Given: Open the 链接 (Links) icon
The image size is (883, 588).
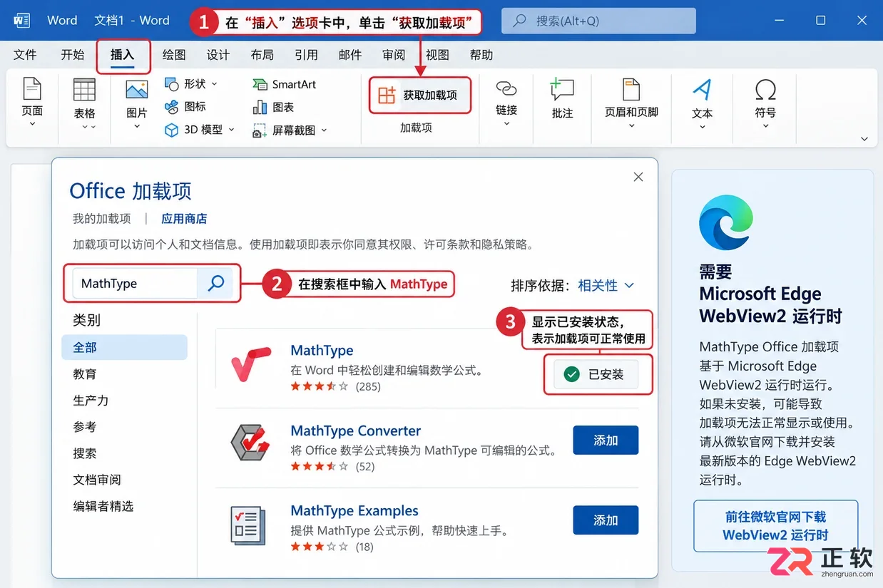Looking at the screenshot, I should point(506,88).
